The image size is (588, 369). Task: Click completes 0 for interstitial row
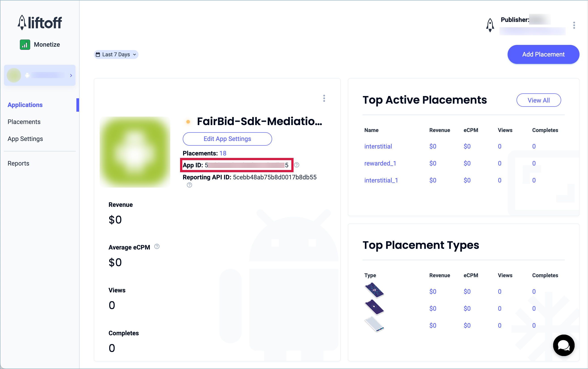[534, 147]
